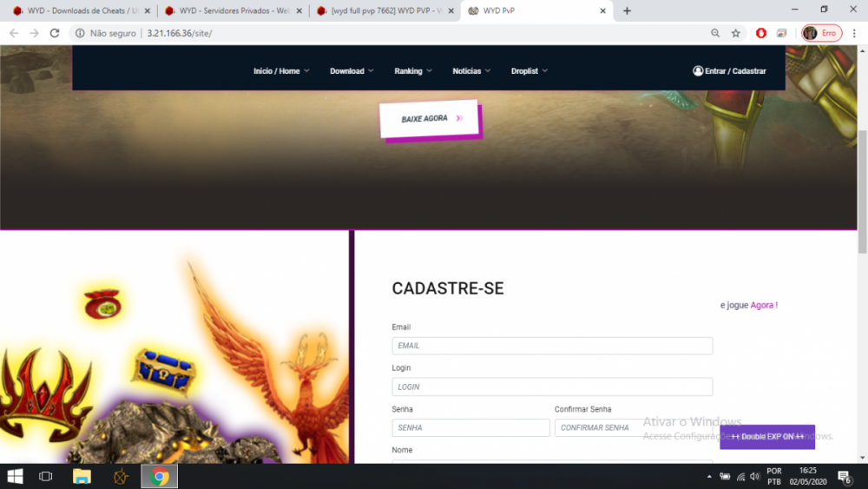This screenshot has height=489, width=868.
Task: Open the volume control in system tray
Action: pyautogui.click(x=754, y=476)
